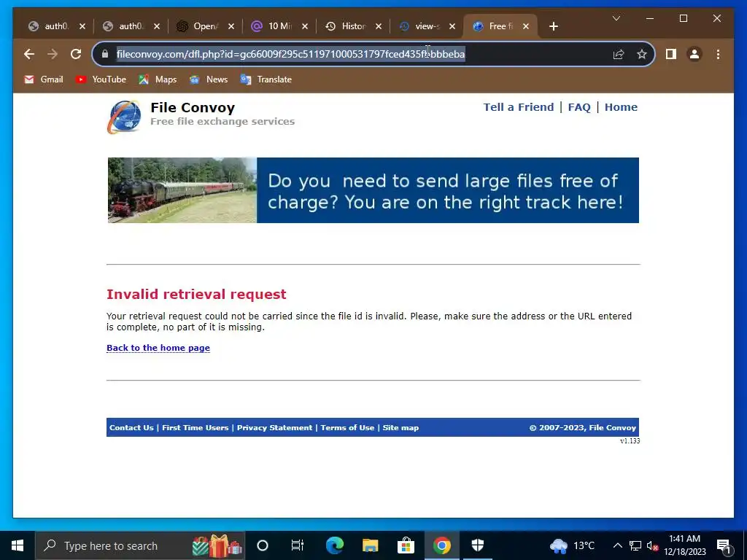
Task: Switch to the second auth0 tab
Action: tap(126, 26)
